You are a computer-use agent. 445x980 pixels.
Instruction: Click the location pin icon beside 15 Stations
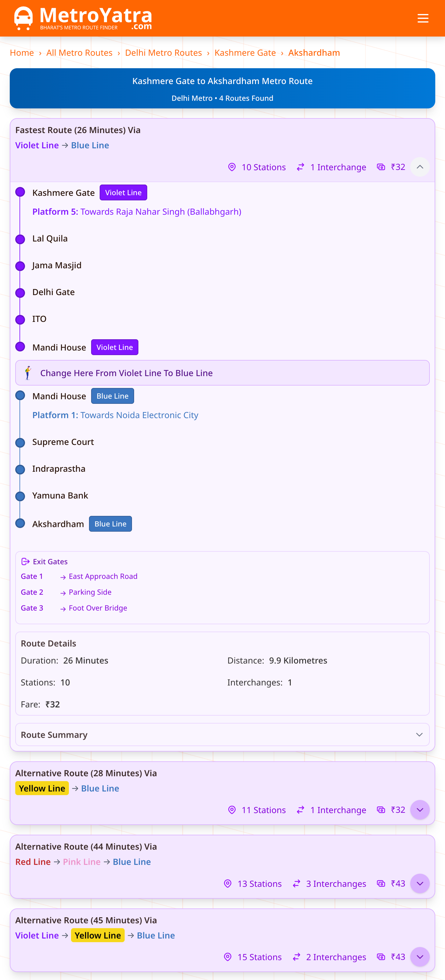point(228,957)
